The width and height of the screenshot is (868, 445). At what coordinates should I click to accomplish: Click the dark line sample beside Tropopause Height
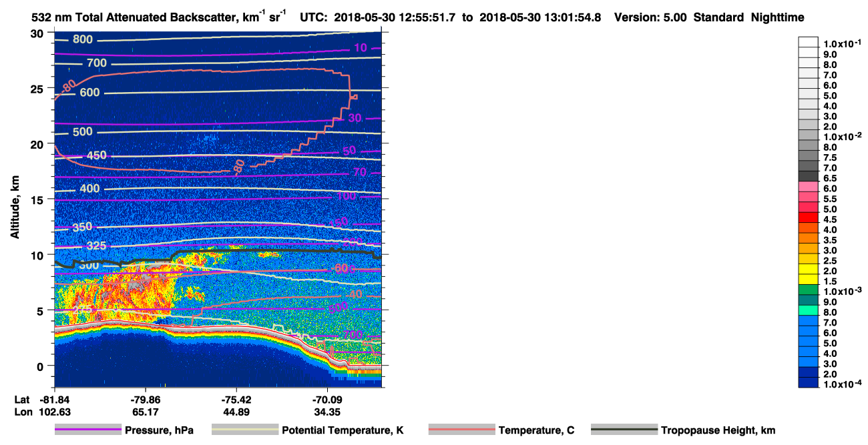[x=625, y=430]
